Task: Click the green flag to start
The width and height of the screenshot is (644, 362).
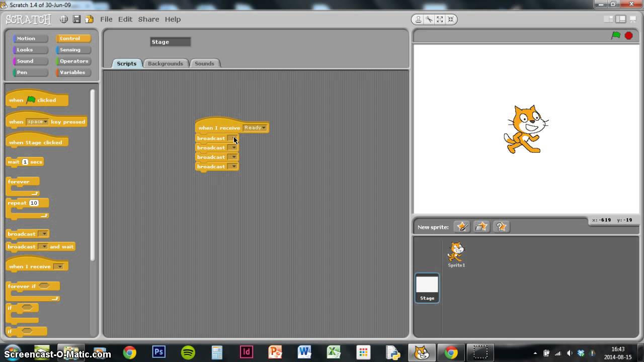Action: coord(616,35)
